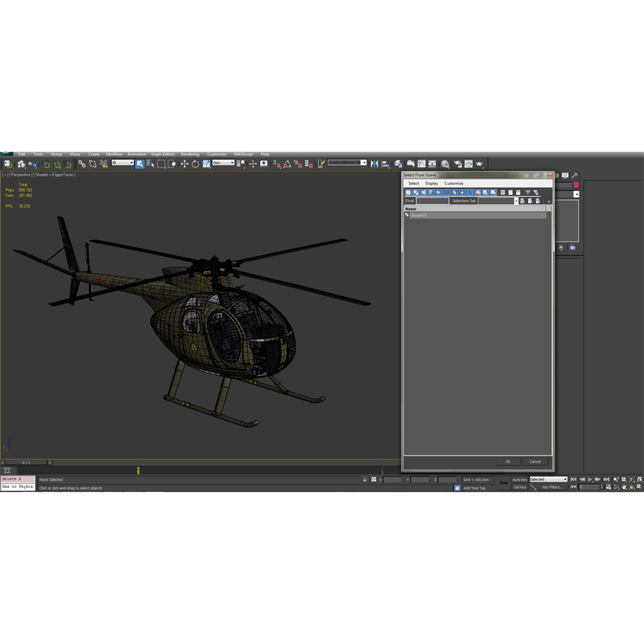Click the Render Production teapot icon
The width and height of the screenshot is (644, 644).
click(479, 163)
